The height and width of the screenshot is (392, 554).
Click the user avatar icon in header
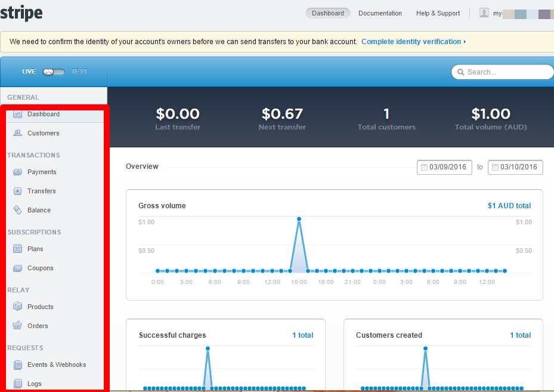pos(484,13)
